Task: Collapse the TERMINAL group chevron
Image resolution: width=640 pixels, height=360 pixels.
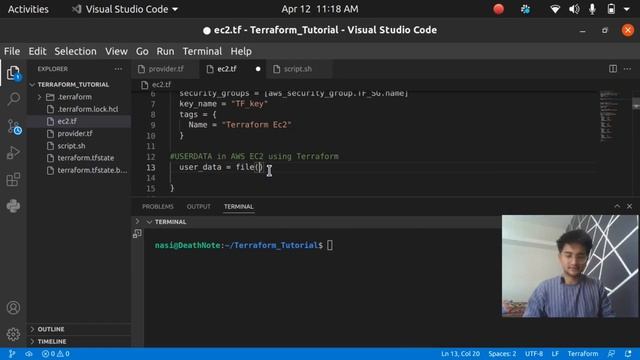Action: [x=149, y=222]
